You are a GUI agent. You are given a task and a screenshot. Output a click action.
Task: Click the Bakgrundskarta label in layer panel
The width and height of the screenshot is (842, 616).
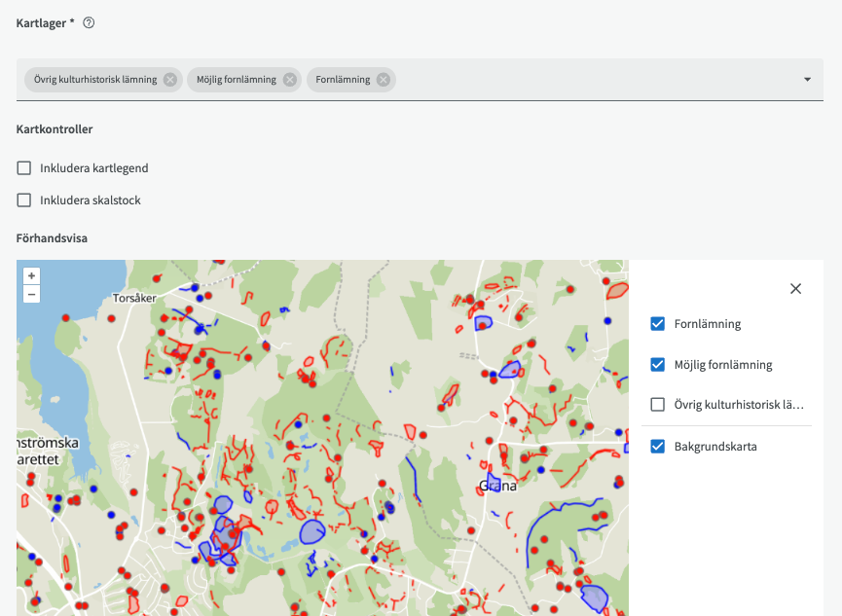click(x=715, y=447)
